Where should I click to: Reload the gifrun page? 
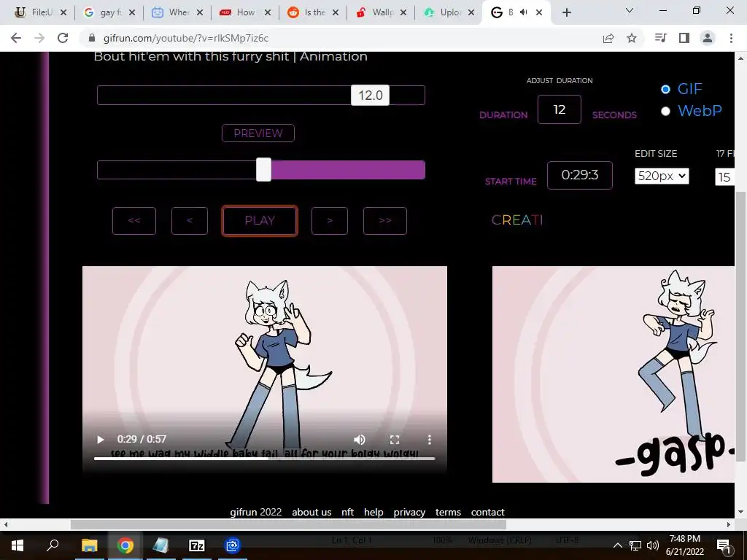click(x=63, y=38)
